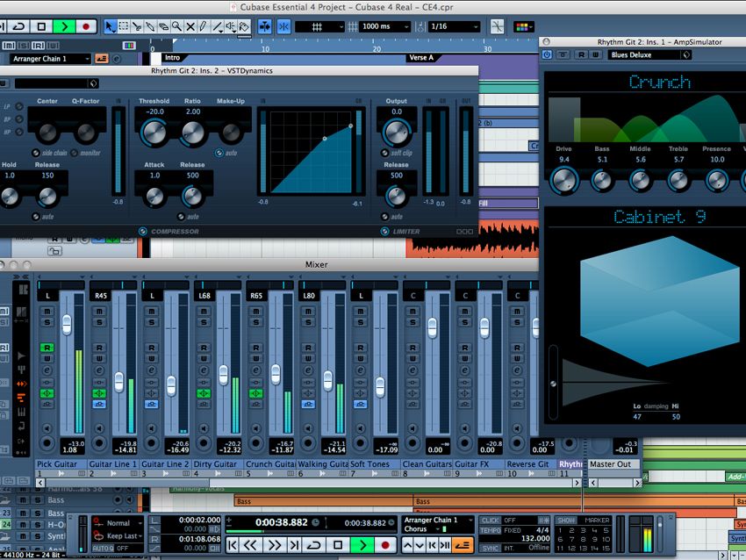This screenshot has height=560, width=746.
Task: Click the Color tool bucket icon
Action: [x=244, y=26]
